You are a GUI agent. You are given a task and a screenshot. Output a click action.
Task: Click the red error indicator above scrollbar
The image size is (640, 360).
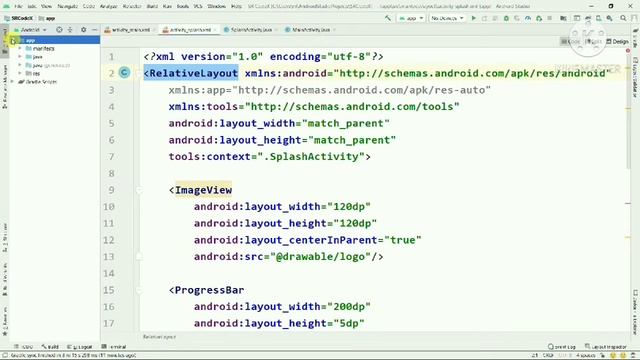click(628, 51)
